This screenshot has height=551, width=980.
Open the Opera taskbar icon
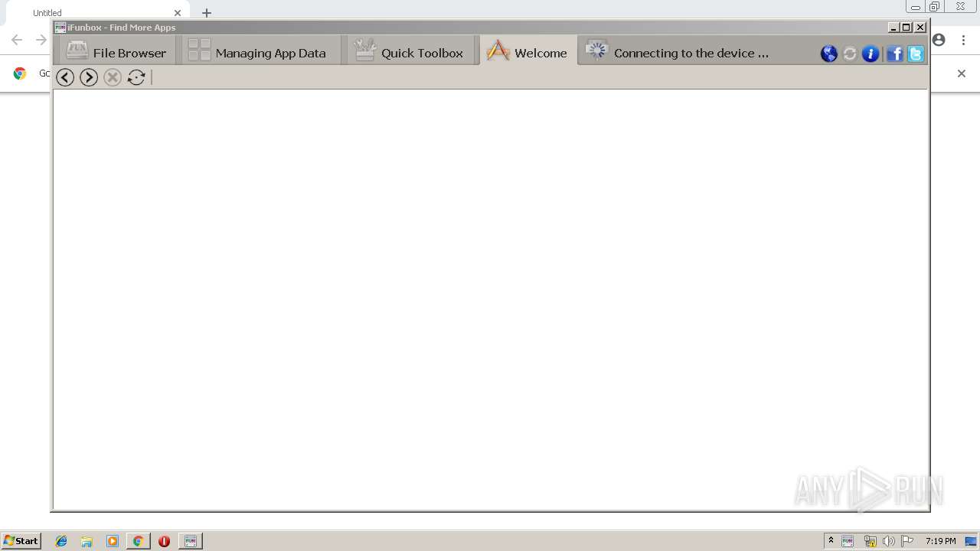click(x=164, y=541)
